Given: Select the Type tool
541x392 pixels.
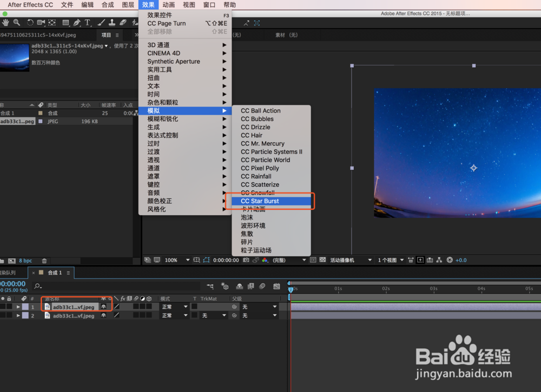Looking at the screenshot, I should click(x=88, y=23).
